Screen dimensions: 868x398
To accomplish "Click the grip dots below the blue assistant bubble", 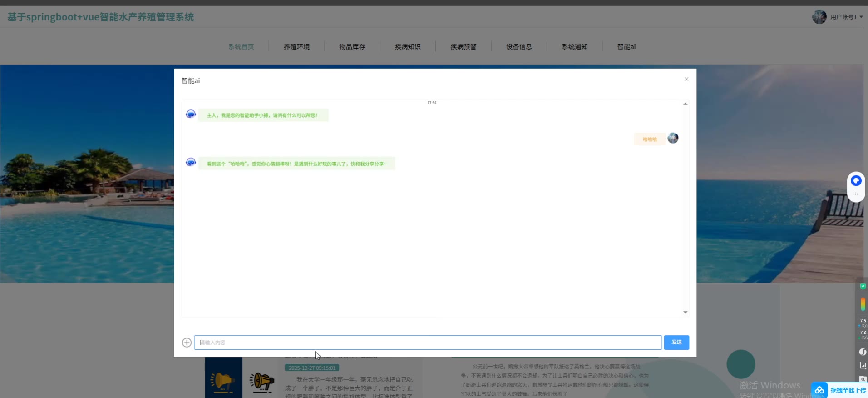I will [x=856, y=194].
